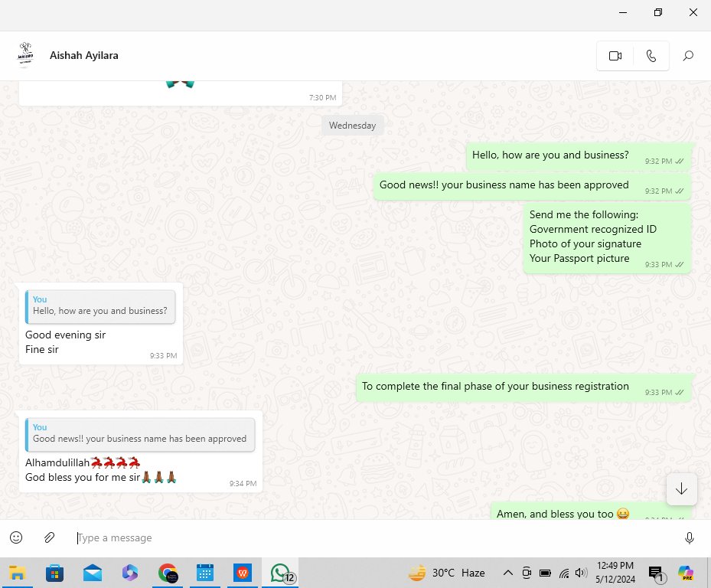This screenshot has width=711, height=588.
Task: Open contact info by clicking Aishah Ayilara name
Action: [84, 55]
